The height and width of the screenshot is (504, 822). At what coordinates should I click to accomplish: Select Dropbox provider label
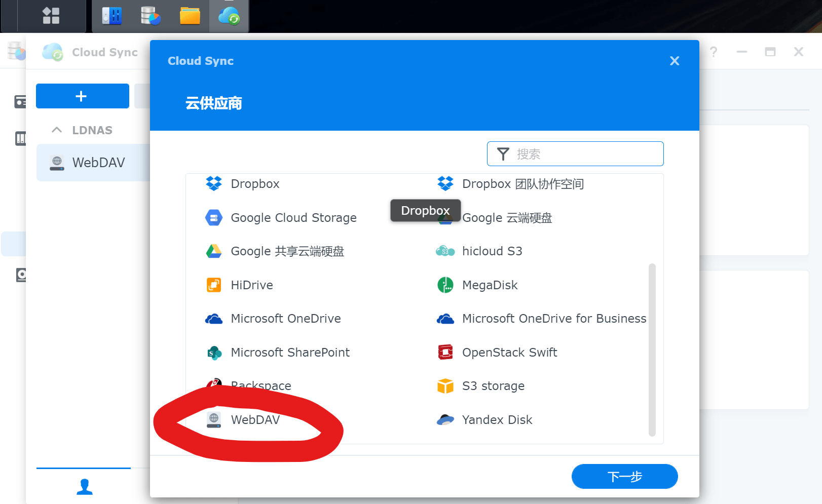coord(255,184)
